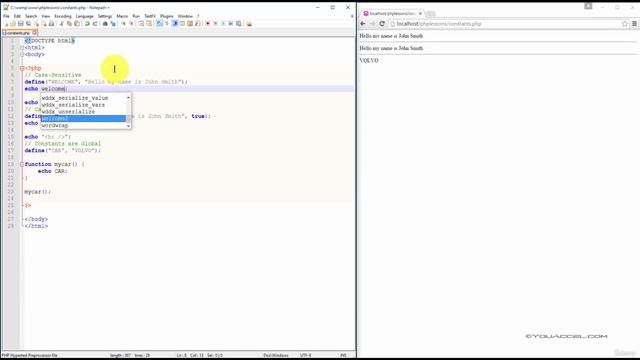The height and width of the screenshot is (360, 640).
Task: Click the Open file toolbar icon
Action: click(x=13, y=24)
